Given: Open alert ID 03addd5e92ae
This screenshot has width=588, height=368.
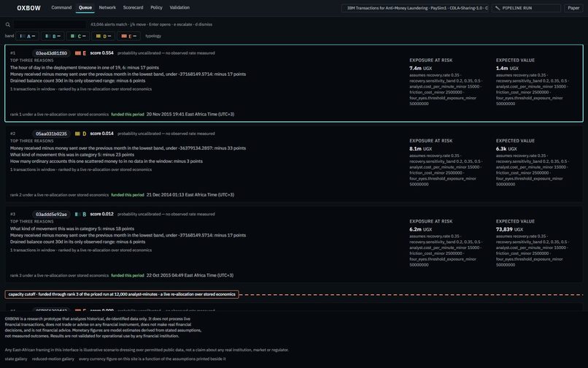Looking at the screenshot, I should pyautogui.click(x=51, y=215).
